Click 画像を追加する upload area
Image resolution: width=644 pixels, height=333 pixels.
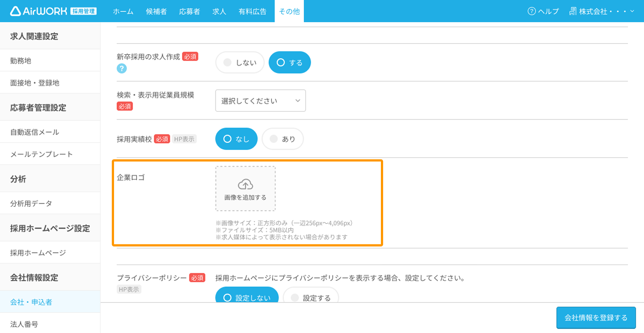coord(245,188)
